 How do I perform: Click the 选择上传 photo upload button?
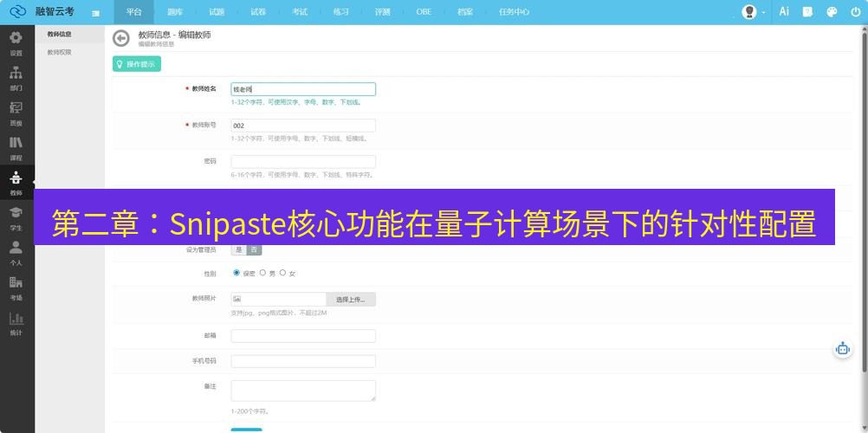pyautogui.click(x=351, y=300)
